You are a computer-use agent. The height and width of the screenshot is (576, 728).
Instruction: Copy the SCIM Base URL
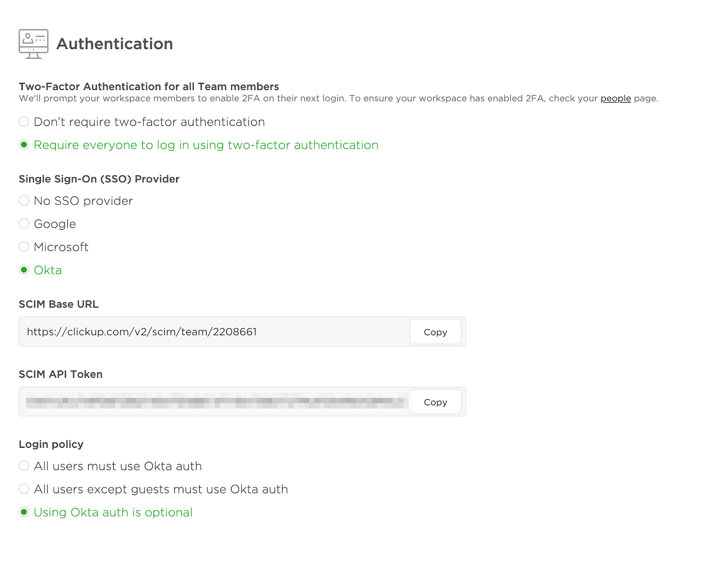pos(435,332)
